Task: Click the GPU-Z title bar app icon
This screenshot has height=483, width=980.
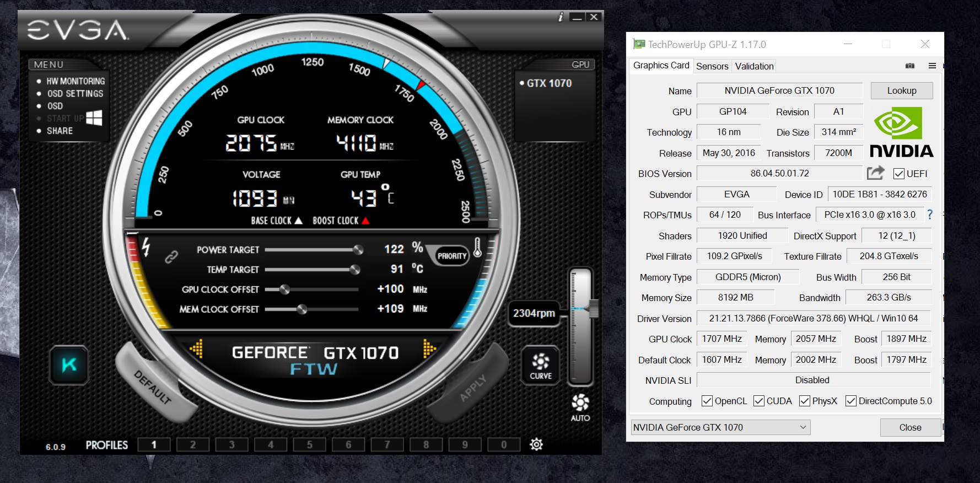Action: (639, 44)
